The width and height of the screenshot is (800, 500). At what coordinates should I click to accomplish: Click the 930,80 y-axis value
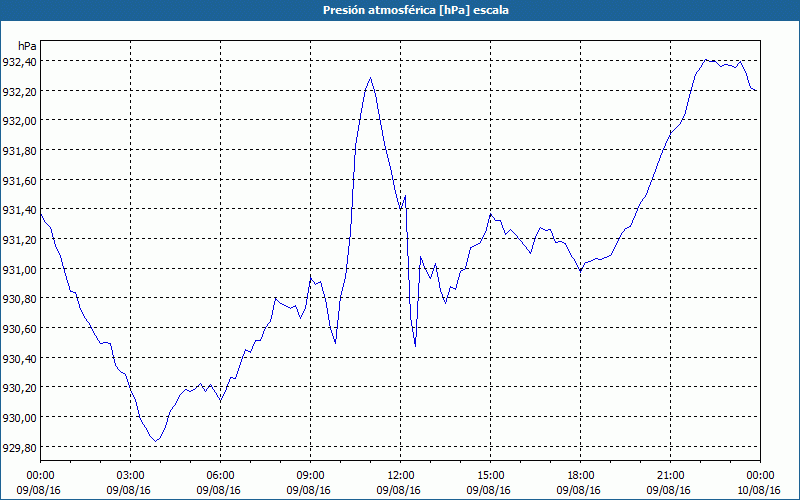tap(19, 299)
